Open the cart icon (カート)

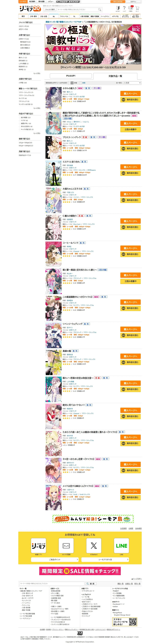coord(137,9)
